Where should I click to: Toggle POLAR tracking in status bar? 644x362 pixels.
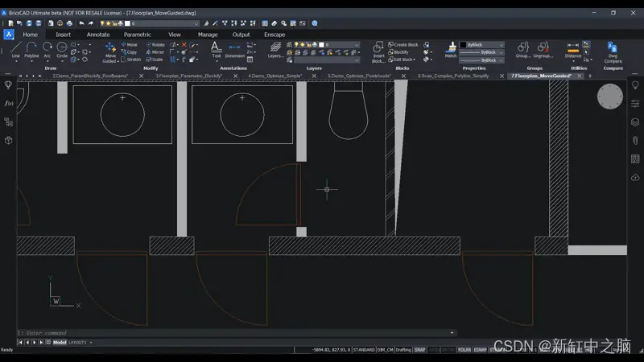464,350
